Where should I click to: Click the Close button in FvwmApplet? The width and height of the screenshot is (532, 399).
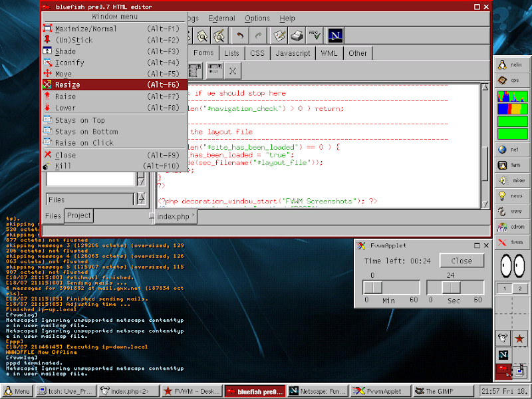tap(462, 261)
